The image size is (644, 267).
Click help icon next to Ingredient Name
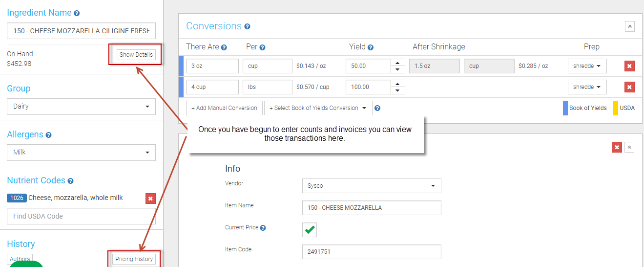click(x=77, y=13)
